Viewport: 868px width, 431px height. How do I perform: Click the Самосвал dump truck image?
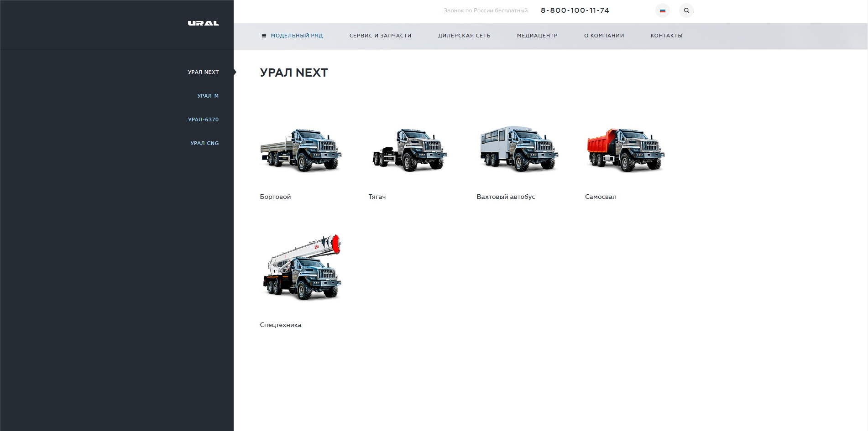coord(626,150)
